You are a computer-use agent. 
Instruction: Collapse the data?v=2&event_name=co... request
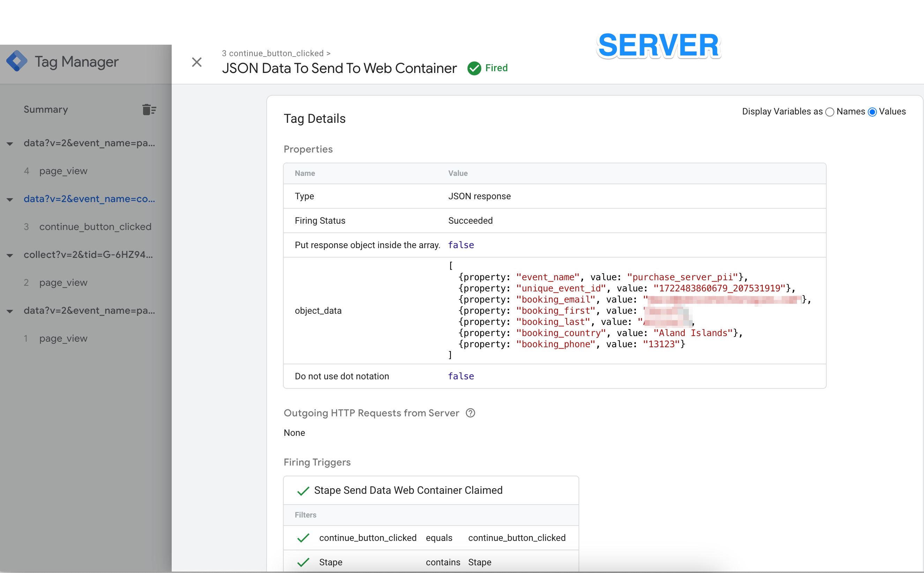[x=10, y=199]
